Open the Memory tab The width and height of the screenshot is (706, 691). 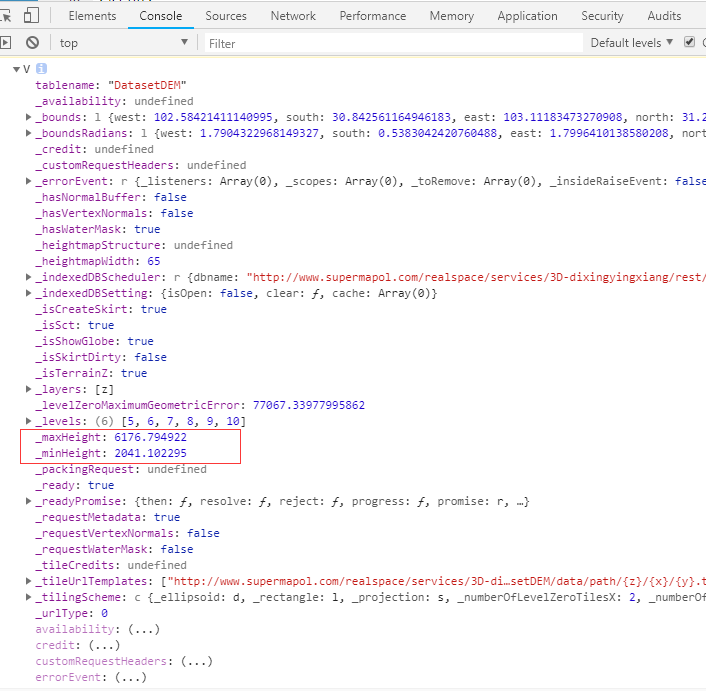pyautogui.click(x=452, y=16)
